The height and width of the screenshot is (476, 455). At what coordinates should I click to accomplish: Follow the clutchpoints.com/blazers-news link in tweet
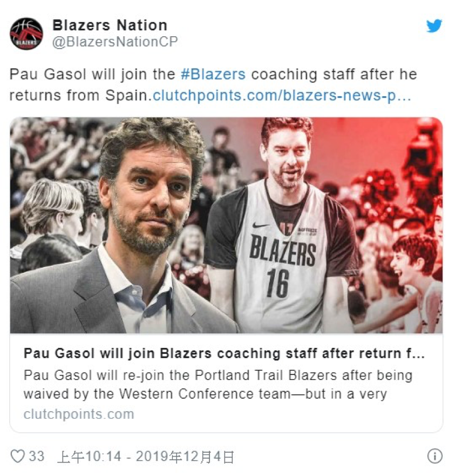[x=282, y=96]
